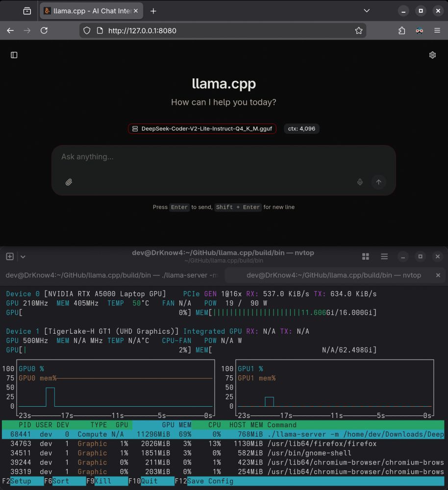Click the send message arrow
The image size is (448, 490).
(378, 182)
